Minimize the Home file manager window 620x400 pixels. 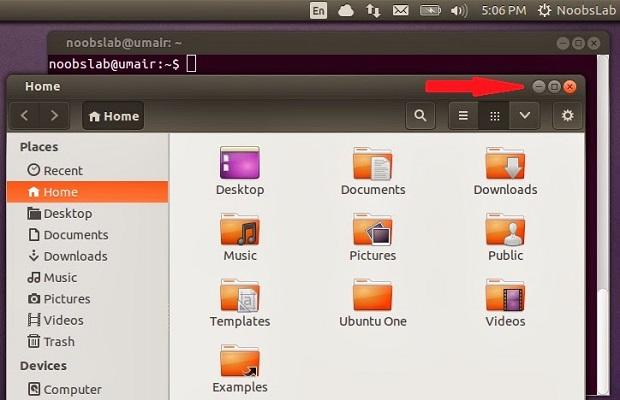538,87
